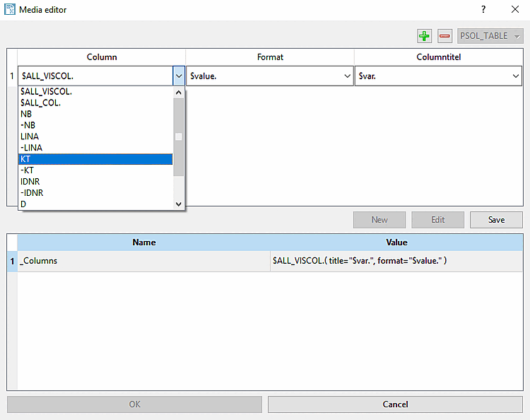Click the Value column header
Image resolution: width=530 pixels, height=420 pixels.
(x=396, y=243)
